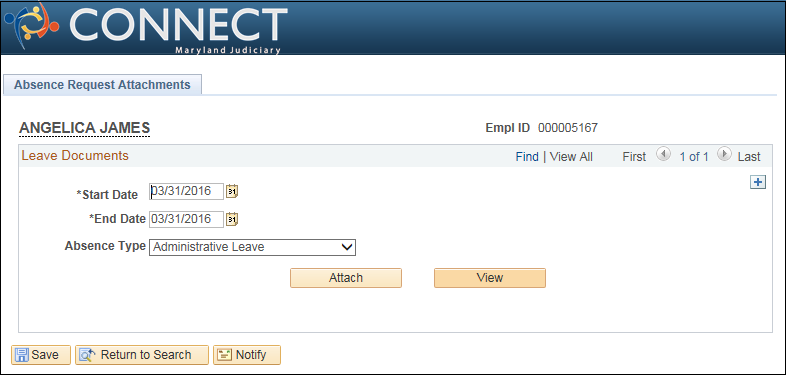Jump to the First row link
The width and height of the screenshot is (786, 376).
tap(634, 157)
